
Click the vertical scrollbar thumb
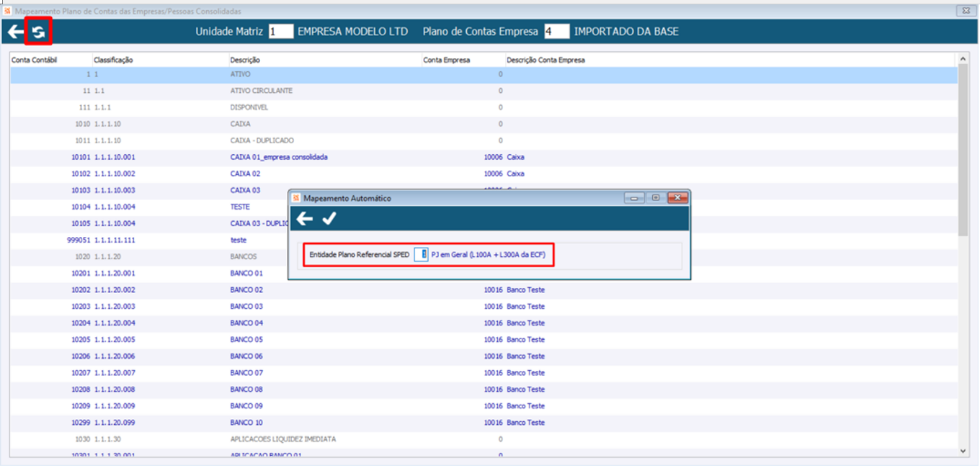pos(963,150)
